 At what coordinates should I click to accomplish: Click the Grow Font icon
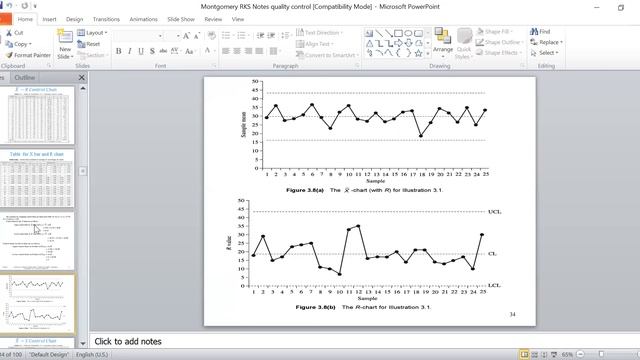(x=187, y=36)
